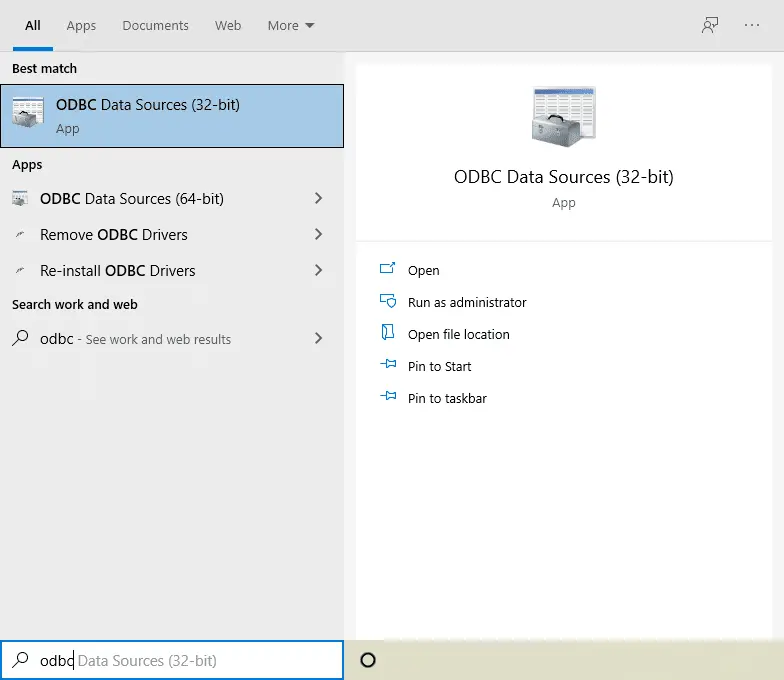Expand ODBC Data Sources (64-bit) chevron

(318, 198)
